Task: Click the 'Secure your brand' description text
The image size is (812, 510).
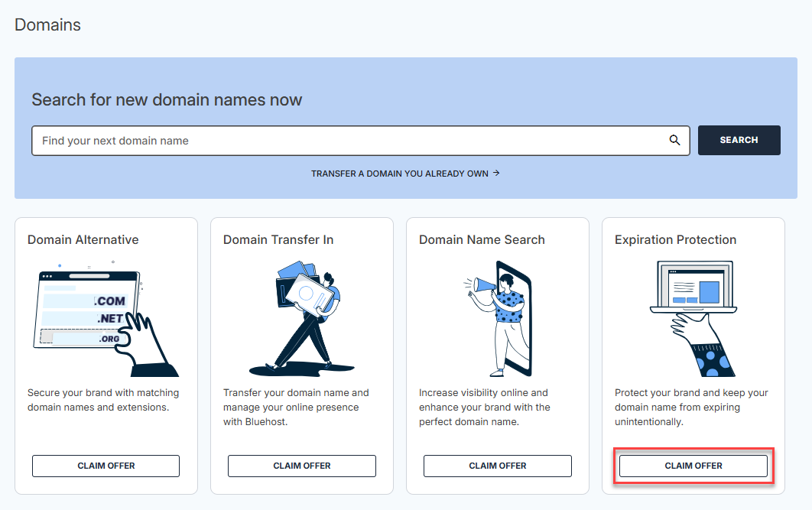Action: point(103,400)
